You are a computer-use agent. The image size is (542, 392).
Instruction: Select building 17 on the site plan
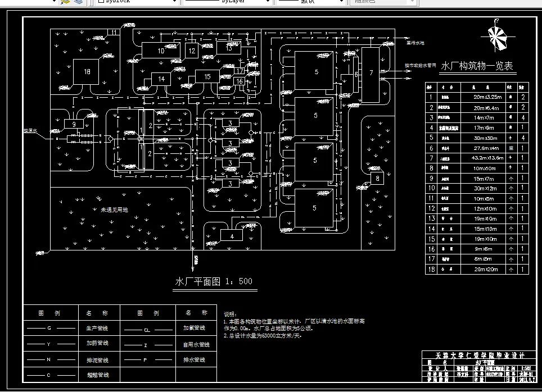pyautogui.click(x=240, y=71)
